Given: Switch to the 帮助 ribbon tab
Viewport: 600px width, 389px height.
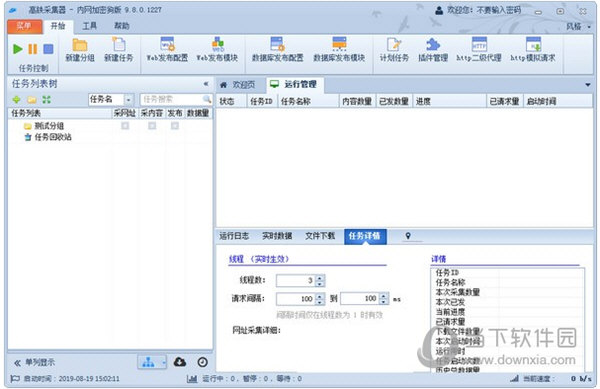Looking at the screenshot, I should (x=122, y=26).
